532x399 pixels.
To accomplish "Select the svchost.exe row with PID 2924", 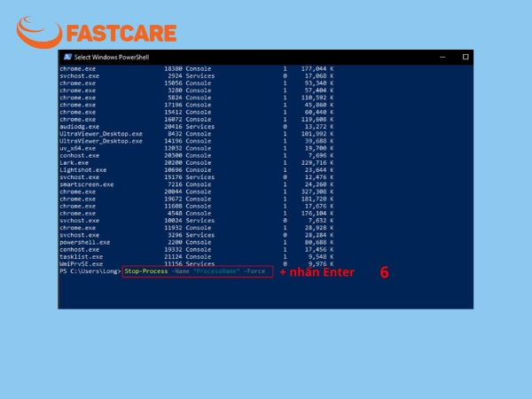I will [x=197, y=76].
